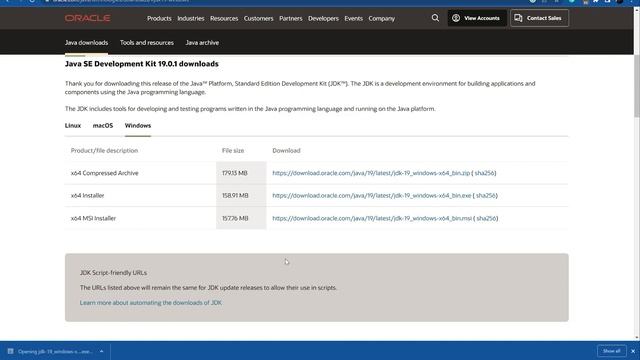
Task: Download the x64 Compressed Archive zip link
Action: [371, 173]
